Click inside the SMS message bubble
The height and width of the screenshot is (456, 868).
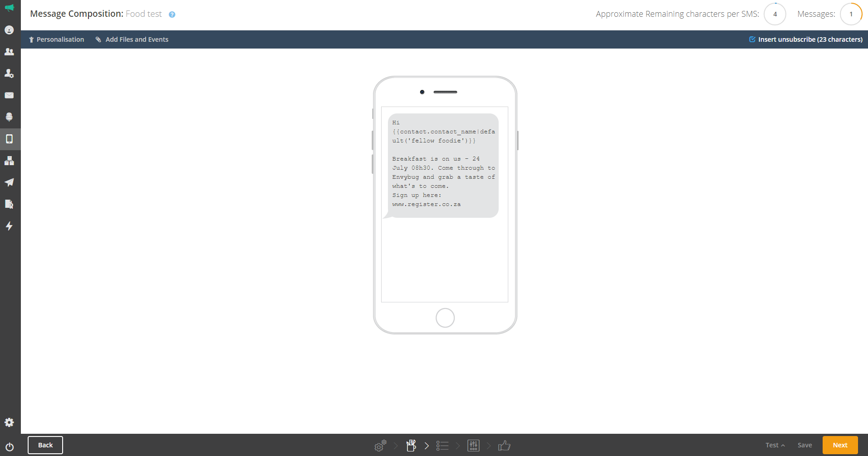tap(443, 166)
